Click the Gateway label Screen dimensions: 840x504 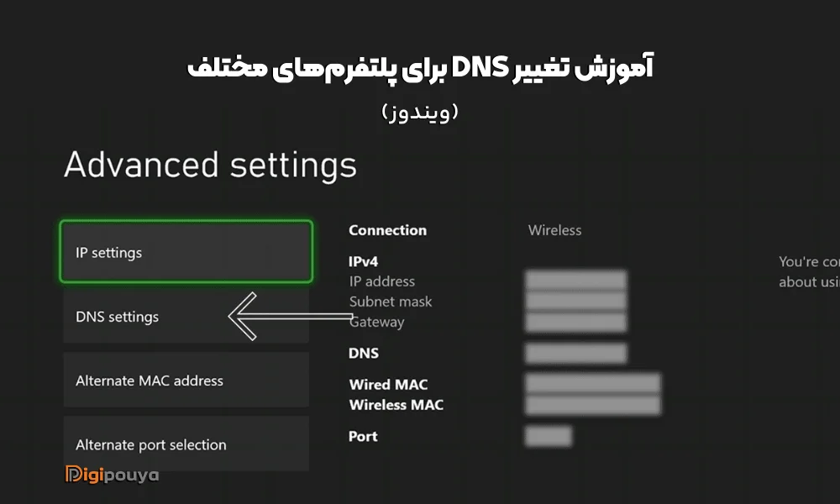pyautogui.click(x=377, y=322)
